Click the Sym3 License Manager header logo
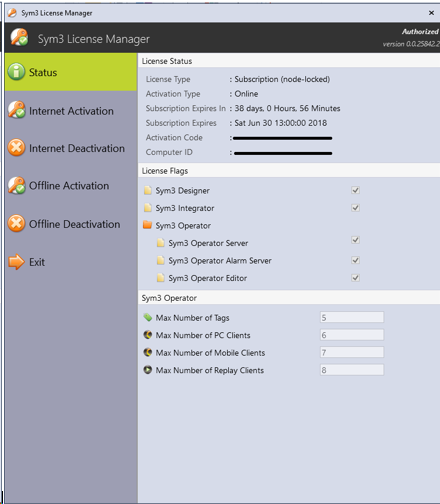Viewport: 440px width, 504px height. 19,37
